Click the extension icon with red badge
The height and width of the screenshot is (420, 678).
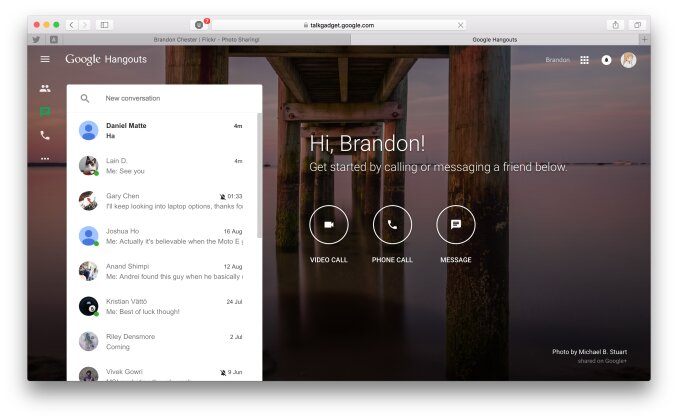point(200,25)
